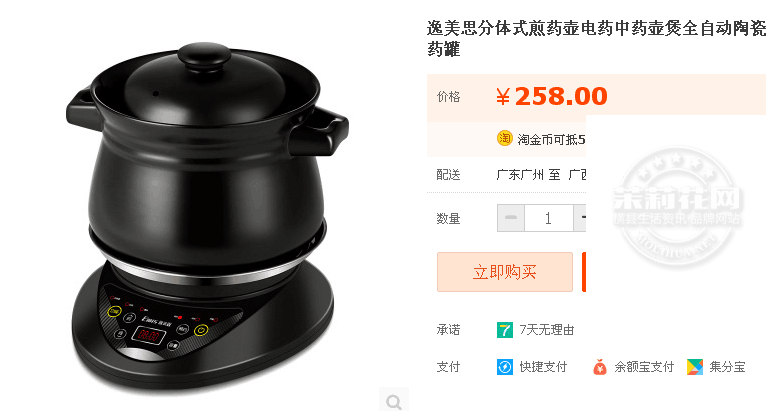The image size is (766, 411).
Task: Open the black ceramic pot product image
Action: click(207, 215)
